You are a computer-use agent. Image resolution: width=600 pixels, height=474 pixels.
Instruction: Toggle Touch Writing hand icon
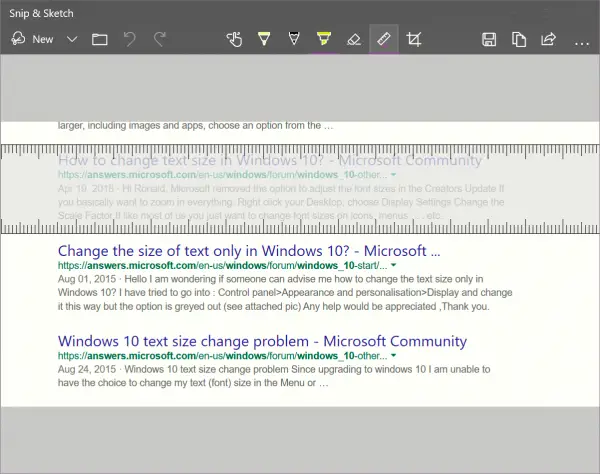pos(234,39)
